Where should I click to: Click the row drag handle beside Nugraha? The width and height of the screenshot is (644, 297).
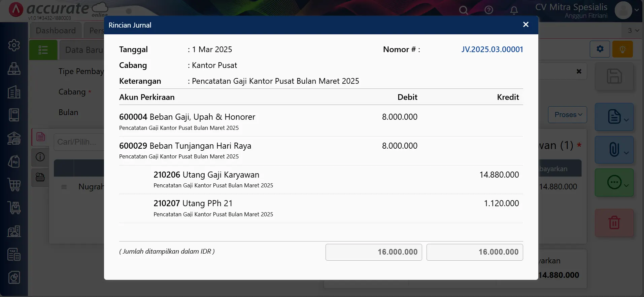[x=64, y=187]
